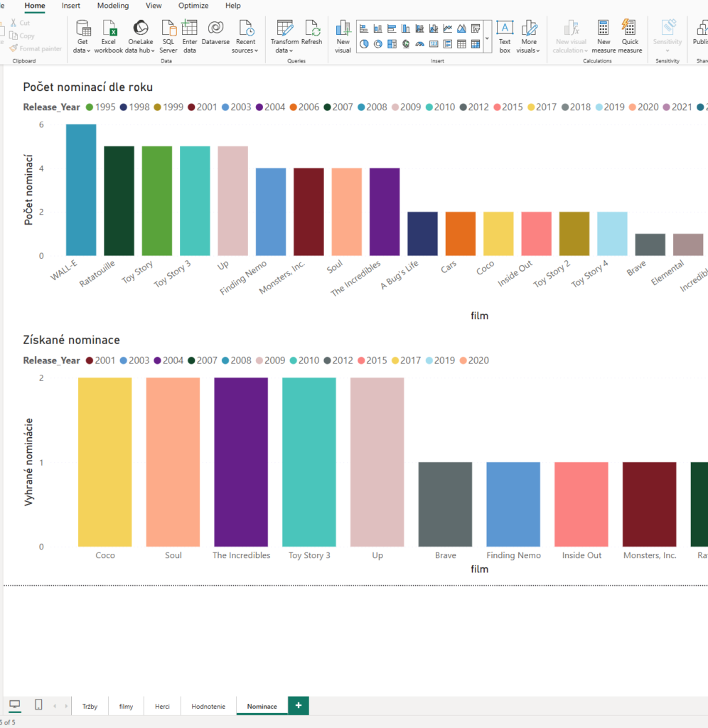Insert a table visual
This screenshot has height=728, width=708.
(x=461, y=44)
